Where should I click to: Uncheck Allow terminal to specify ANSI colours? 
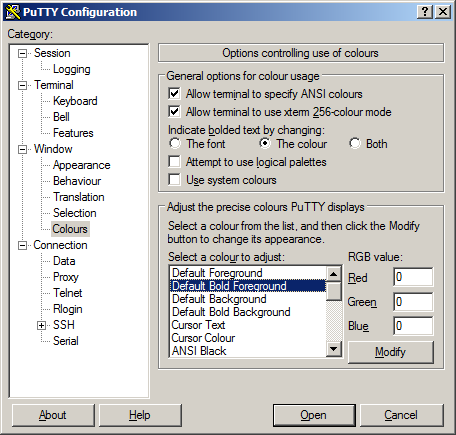pos(174,94)
